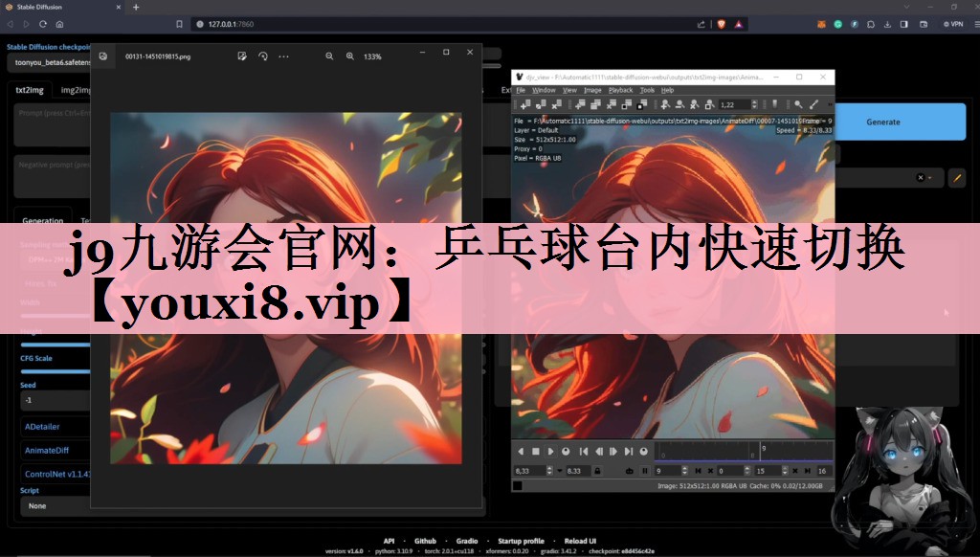Toggle the speed lock icon in djv_view
This screenshot has height=557, width=980.
(597, 471)
